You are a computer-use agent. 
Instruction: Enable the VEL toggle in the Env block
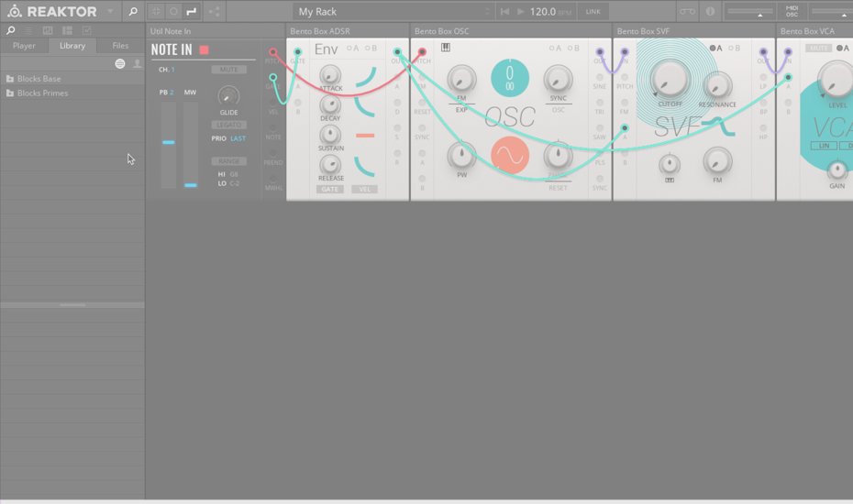point(365,190)
